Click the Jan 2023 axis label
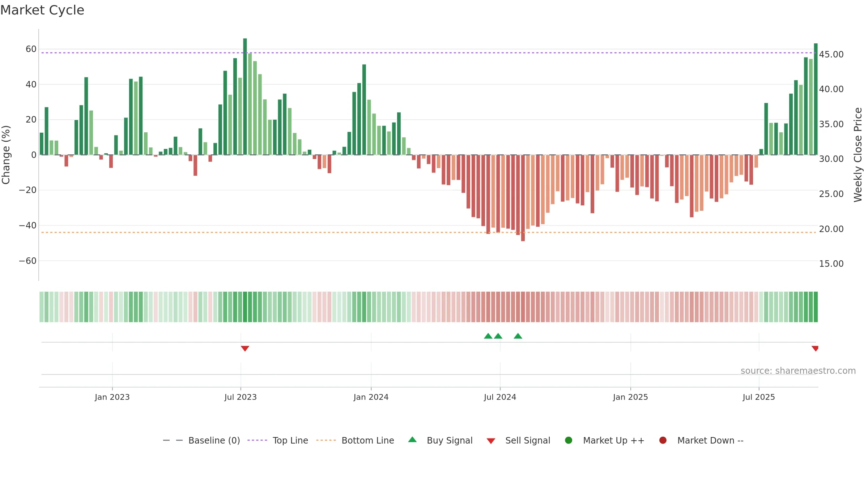 tap(112, 397)
